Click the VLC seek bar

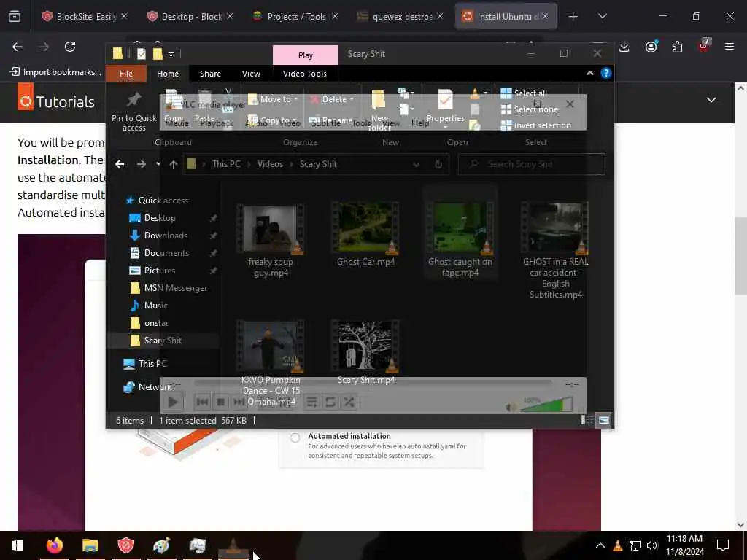pyautogui.click(x=373, y=382)
